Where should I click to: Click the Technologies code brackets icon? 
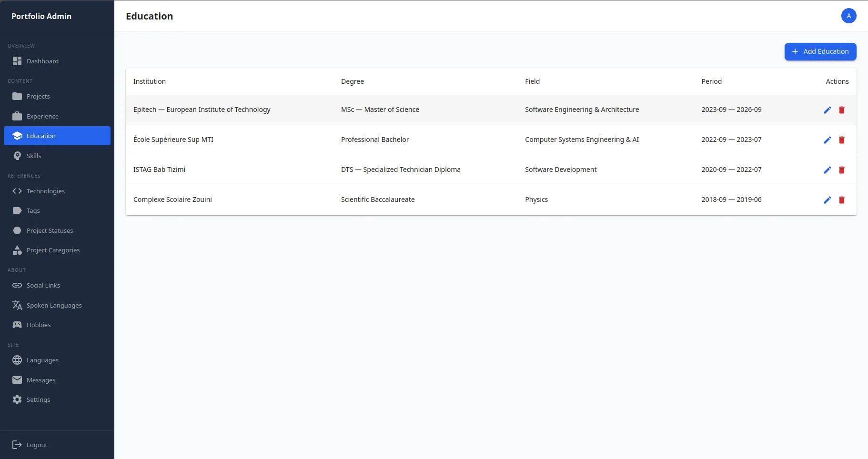click(x=17, y=191)
